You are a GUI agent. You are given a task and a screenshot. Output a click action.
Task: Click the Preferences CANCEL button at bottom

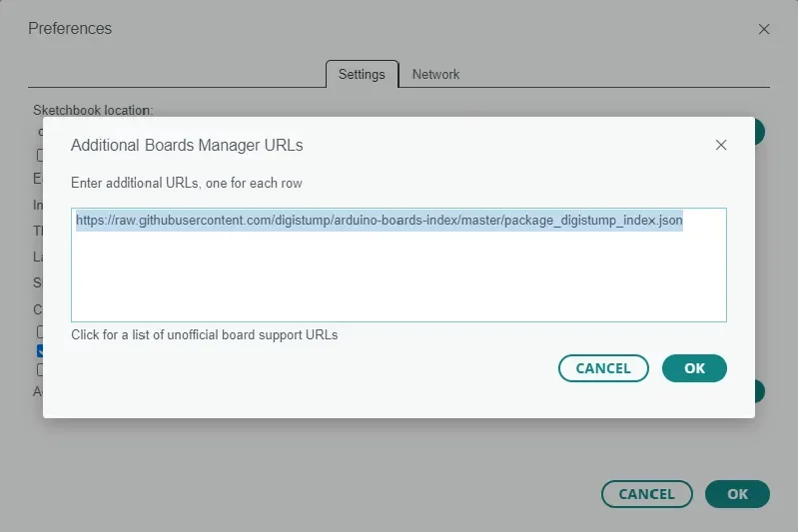point(646,494)
